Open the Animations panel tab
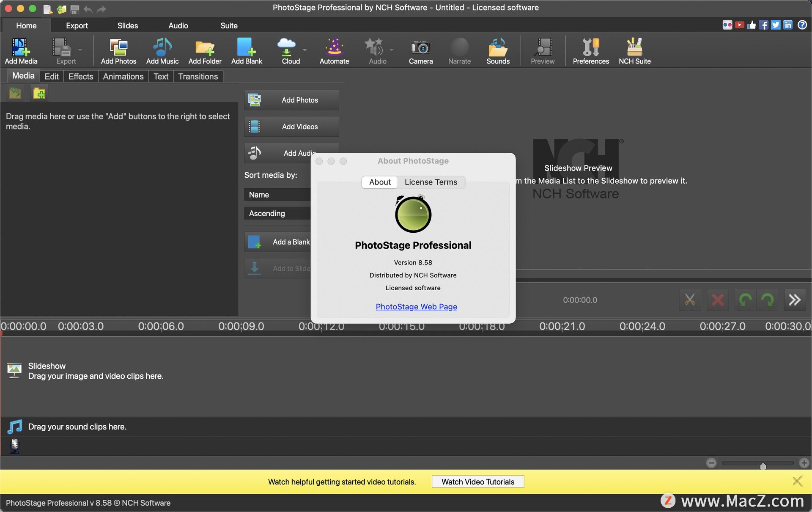 click(123, 76)
